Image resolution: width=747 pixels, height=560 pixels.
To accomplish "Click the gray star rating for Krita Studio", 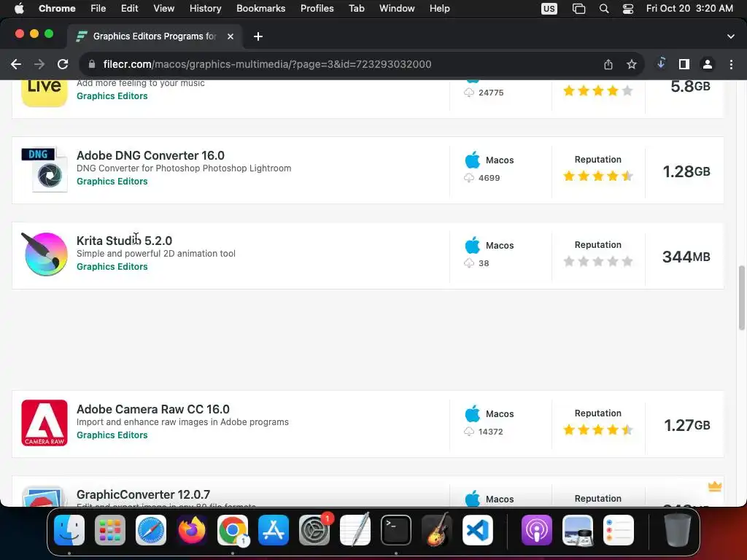I will point(598,262).
